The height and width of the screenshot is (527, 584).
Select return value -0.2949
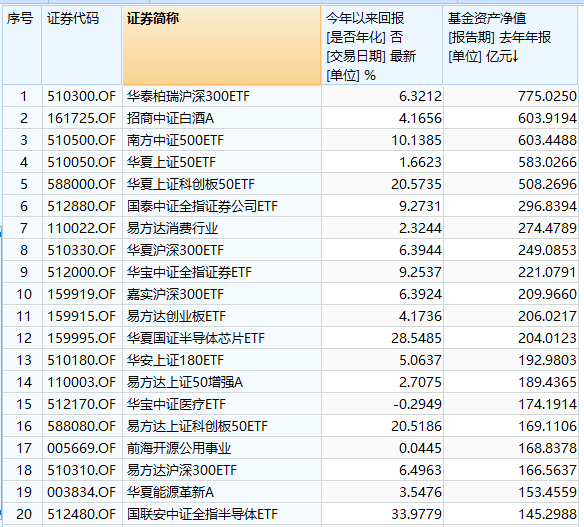click(x=418, y=404)
